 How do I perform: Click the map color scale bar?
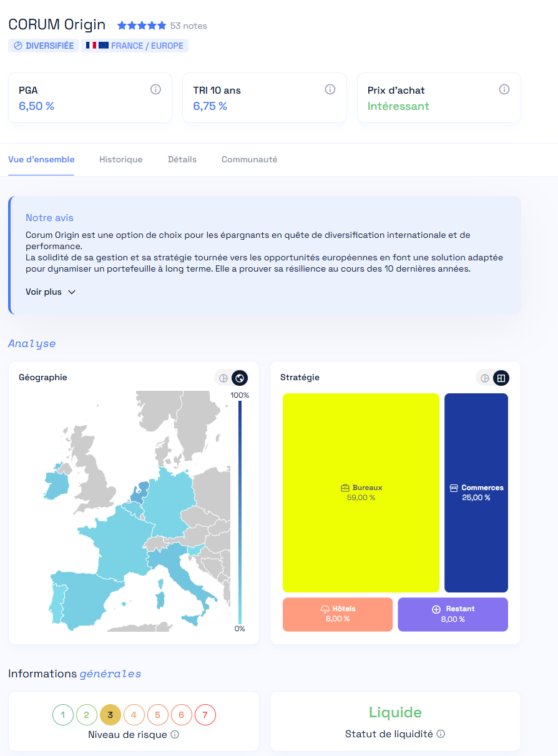coord(240,512)
